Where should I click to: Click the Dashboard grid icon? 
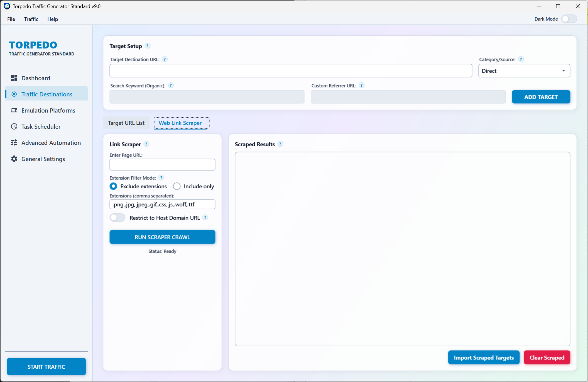point(14,78)
